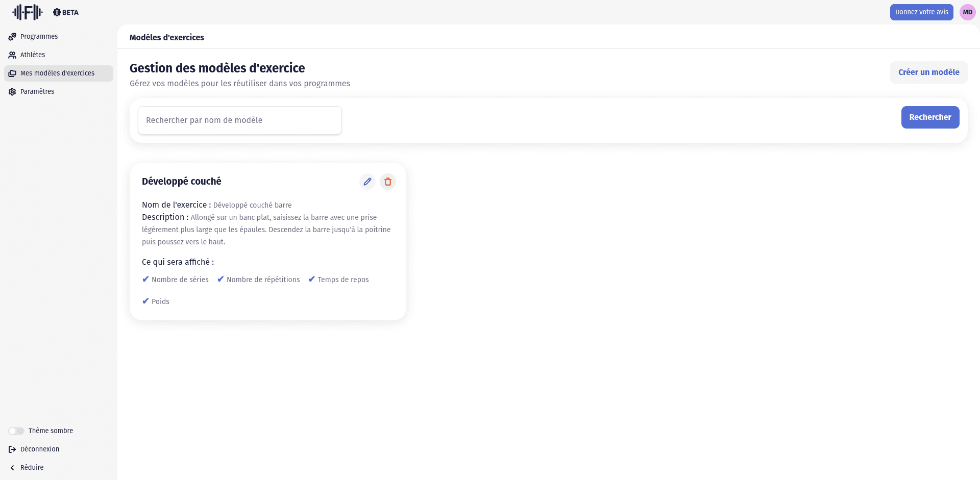
Task: Click the Programmes sidebar icon
Action: pos(12,37)
